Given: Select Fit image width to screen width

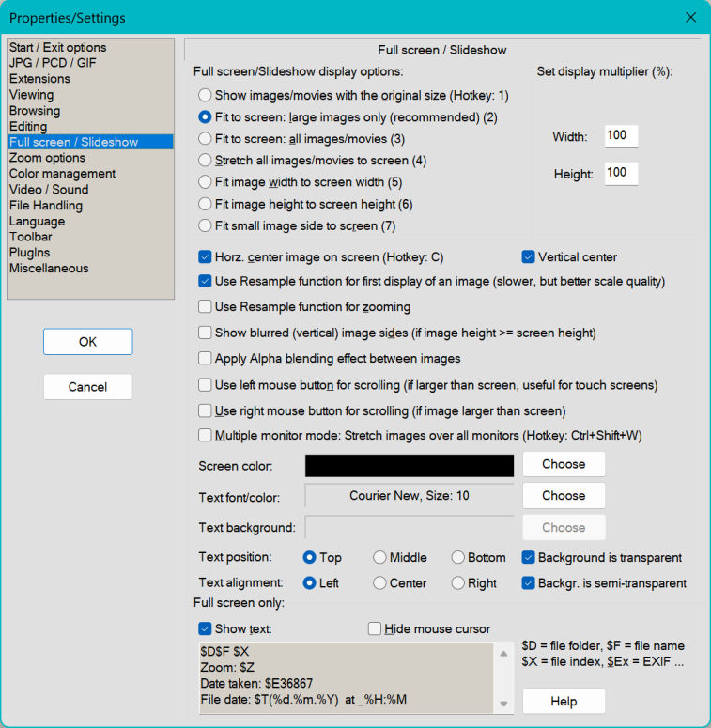Looking at the screenshot, I should pos(205,182).
